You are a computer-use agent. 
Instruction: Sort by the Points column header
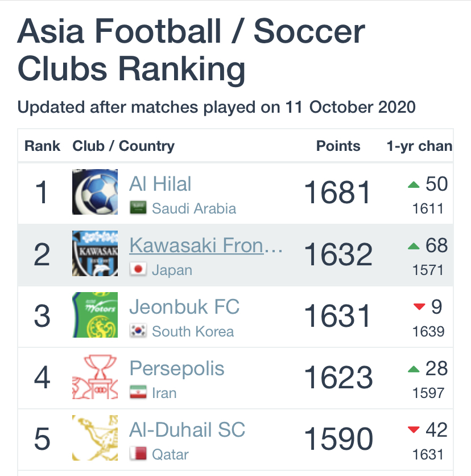point(338,146)
